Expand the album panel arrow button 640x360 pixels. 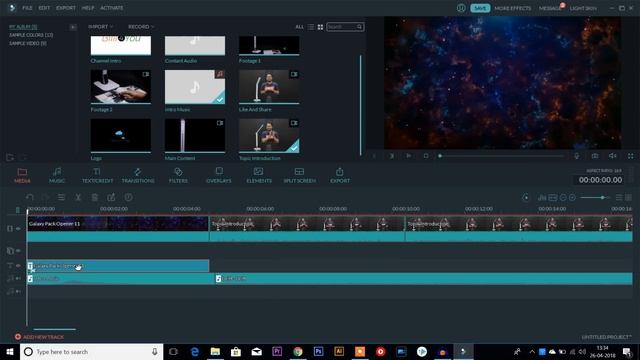[73, 27]
